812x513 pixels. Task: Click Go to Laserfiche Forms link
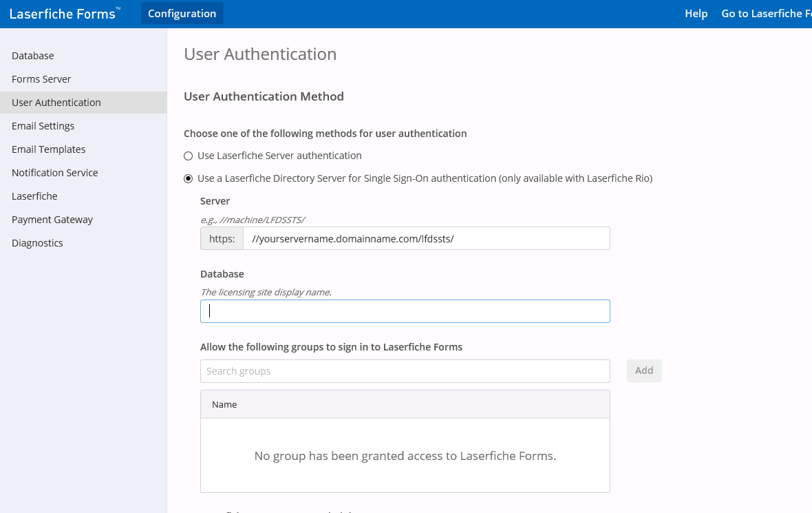767,14
